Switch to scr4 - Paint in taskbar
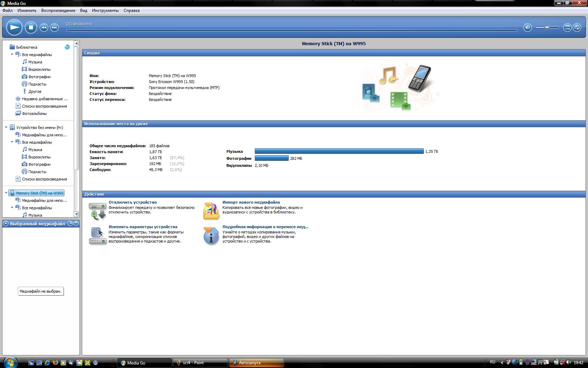This screenshot has width=588, height=368. pyautogui.click(x=200, y=363)
